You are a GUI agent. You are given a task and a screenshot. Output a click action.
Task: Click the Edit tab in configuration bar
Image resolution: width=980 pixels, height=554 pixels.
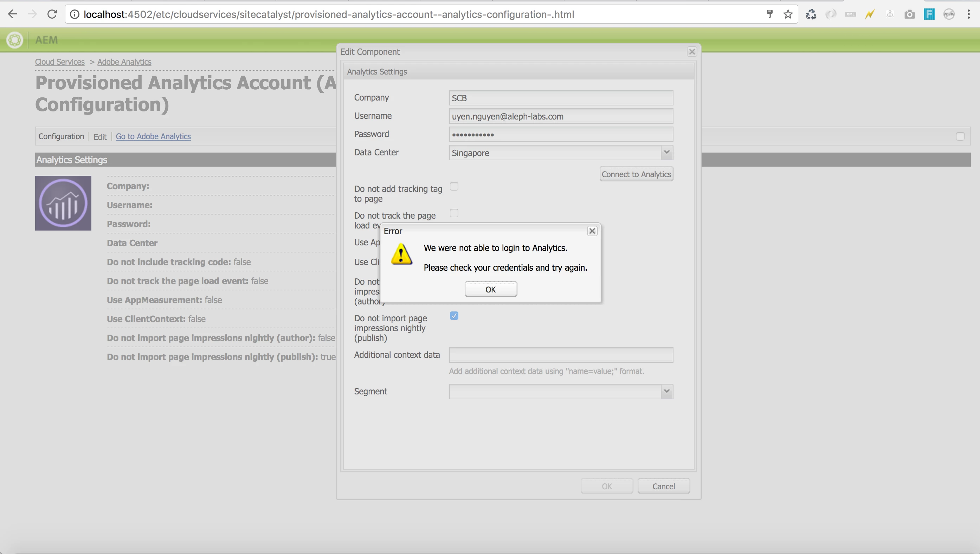[100, 137]
